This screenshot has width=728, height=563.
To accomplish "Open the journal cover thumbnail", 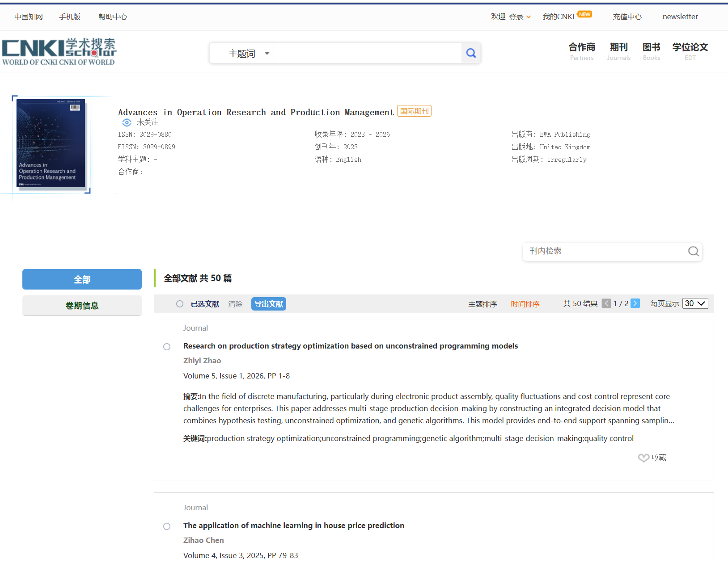I will pos(51,143).
